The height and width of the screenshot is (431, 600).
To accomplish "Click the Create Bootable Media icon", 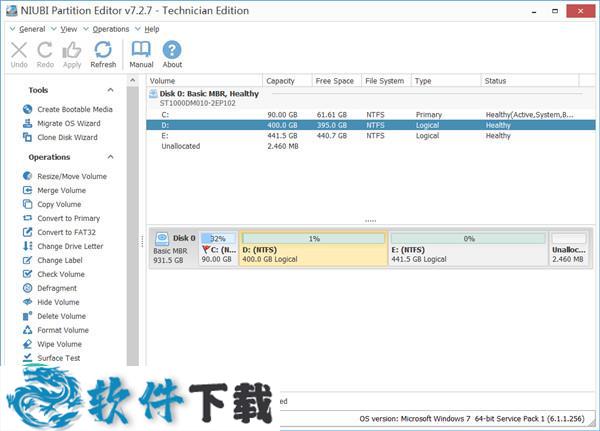I will (28, 109).
